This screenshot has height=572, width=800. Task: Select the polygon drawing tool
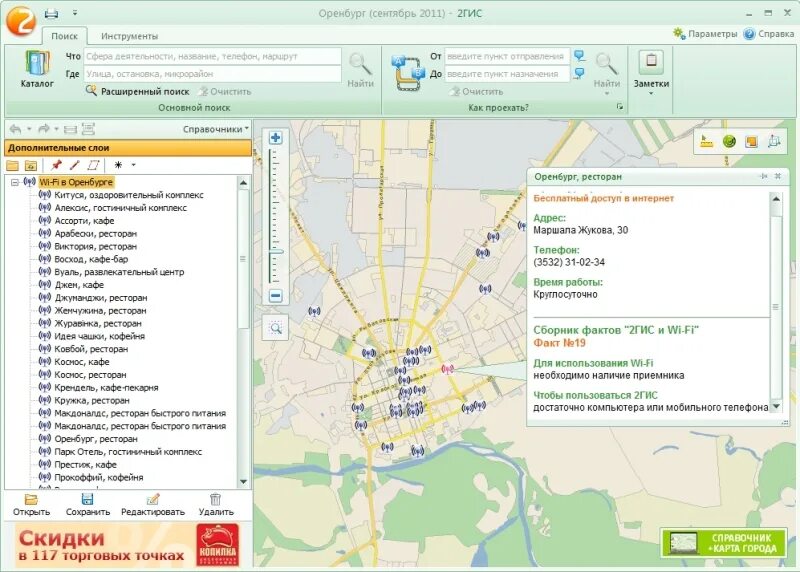93,165
